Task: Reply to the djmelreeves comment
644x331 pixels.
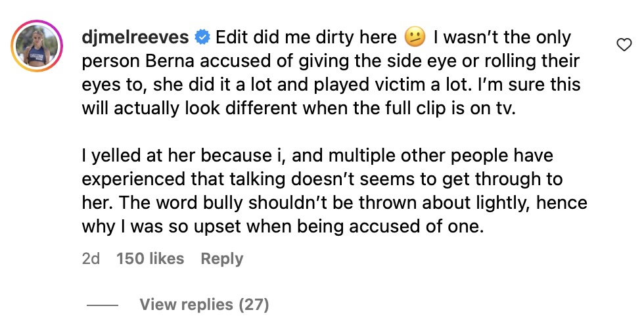Action: (221, 259)
